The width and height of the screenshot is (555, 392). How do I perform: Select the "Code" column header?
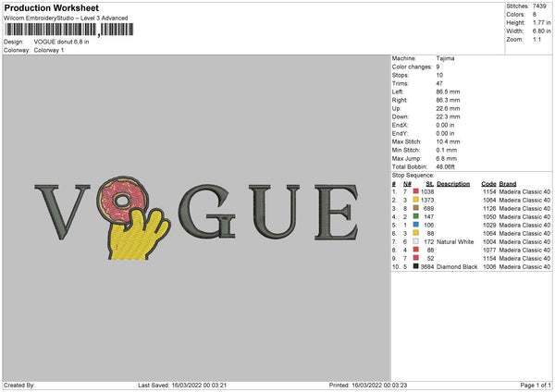pyautogui.click(x=488, y=184)
